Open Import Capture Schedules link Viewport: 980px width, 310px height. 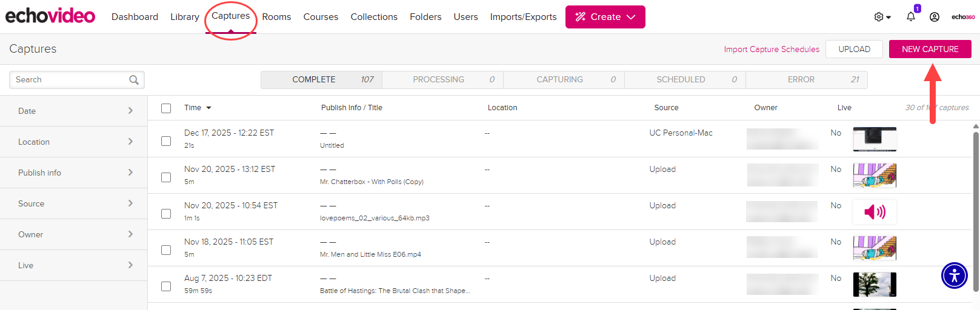pyautogui.click(x=772, y=50)
